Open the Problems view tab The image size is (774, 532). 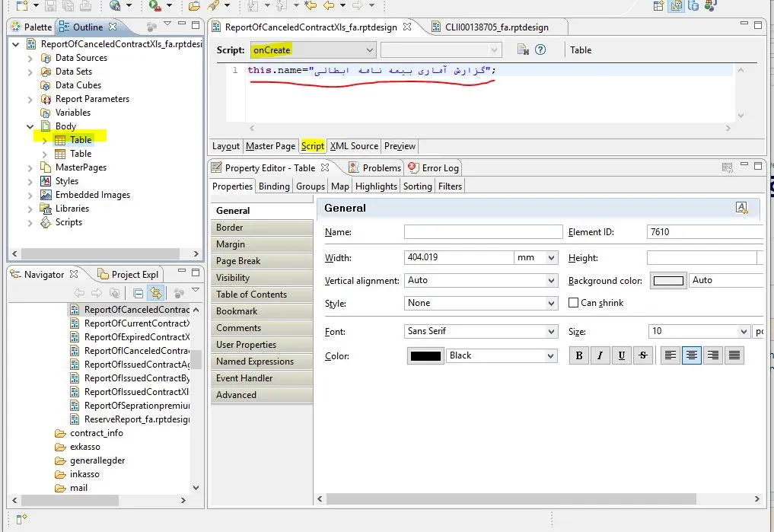(375, 167)
